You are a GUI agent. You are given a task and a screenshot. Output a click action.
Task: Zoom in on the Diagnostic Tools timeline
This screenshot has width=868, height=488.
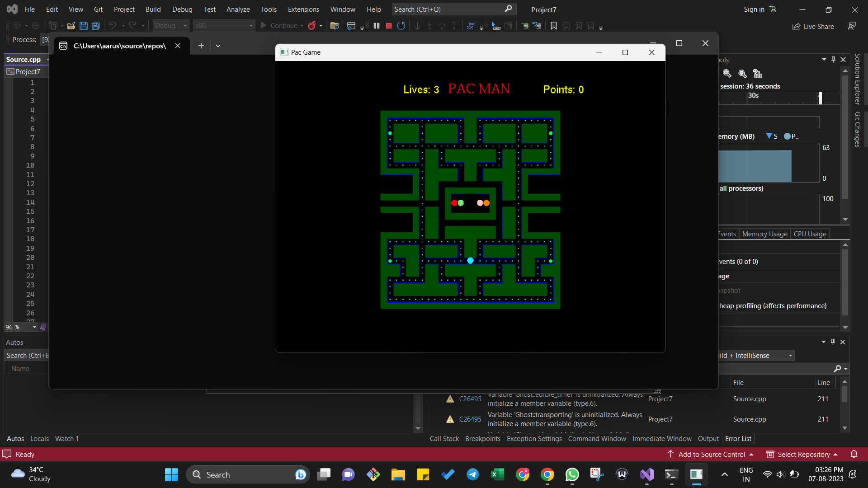tap(727, 73)
